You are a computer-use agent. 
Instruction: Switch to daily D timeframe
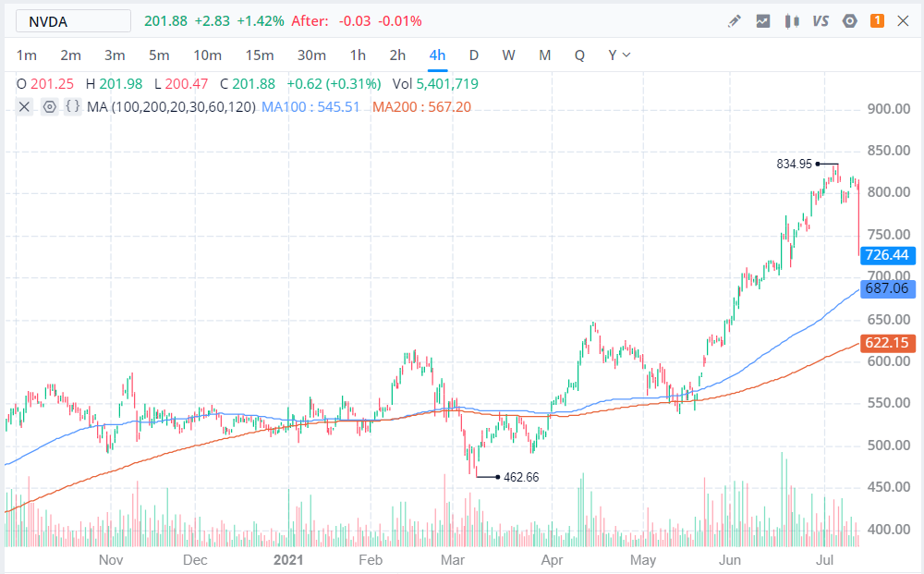pyautogui.click(x=474, y=55)
